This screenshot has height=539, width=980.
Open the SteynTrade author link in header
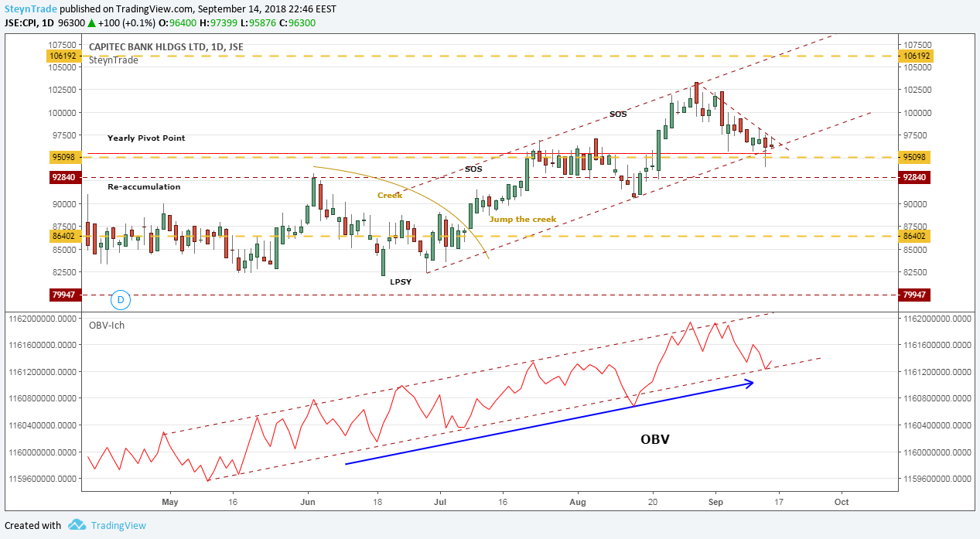(29, 9)
